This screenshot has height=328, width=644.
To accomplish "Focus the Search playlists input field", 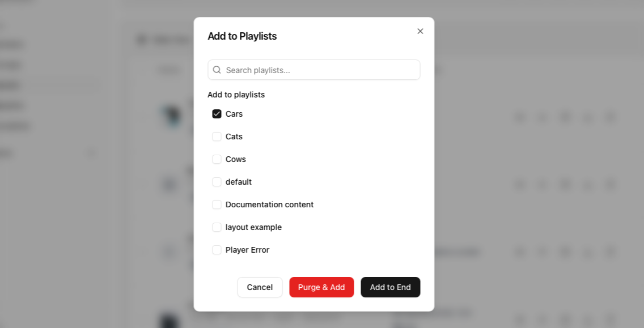I will (x=320, y=70).
